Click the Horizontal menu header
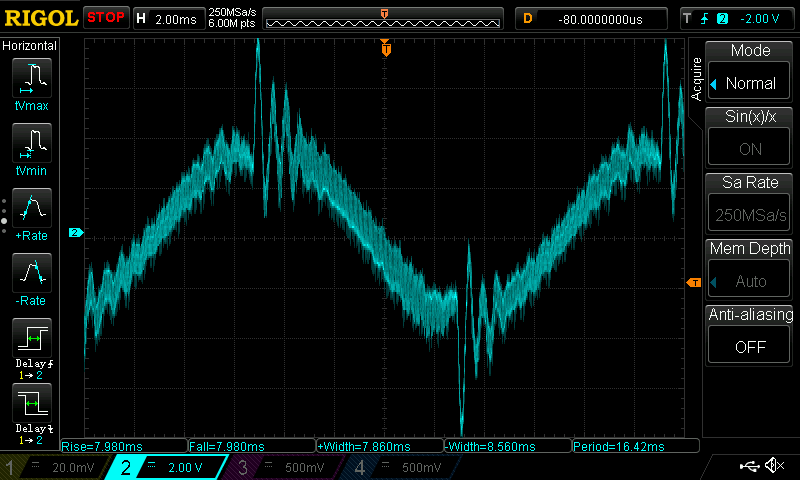The width and height of the screenshot is (800, 480). click(x=30, y=46)
